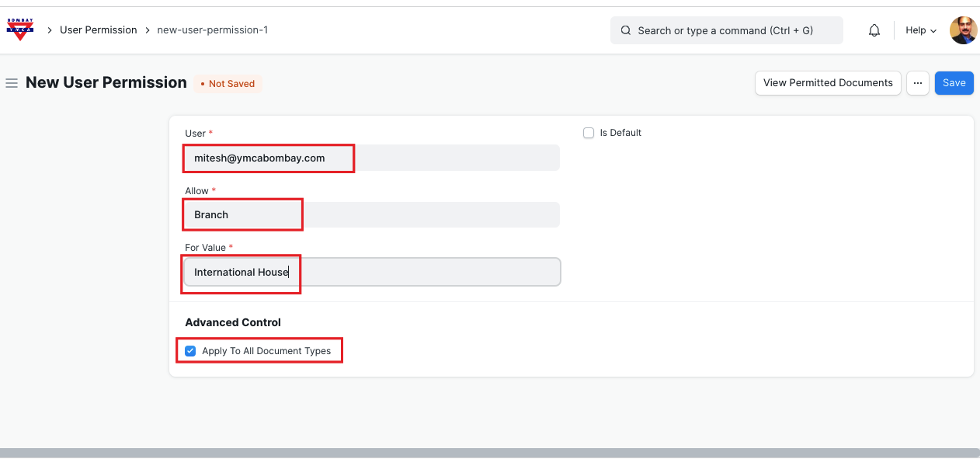Open the three-dot more options menu

click(917, 83)
